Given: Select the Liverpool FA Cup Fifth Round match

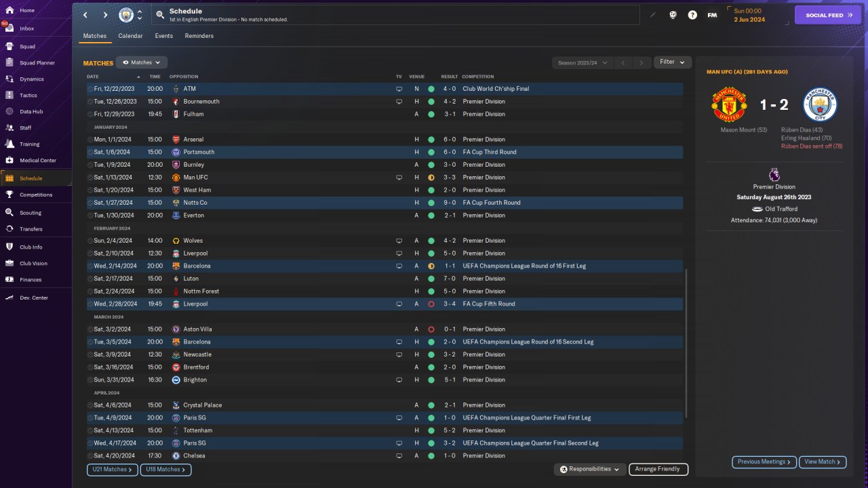Looking at the screenshot, I should coord(384,304).
